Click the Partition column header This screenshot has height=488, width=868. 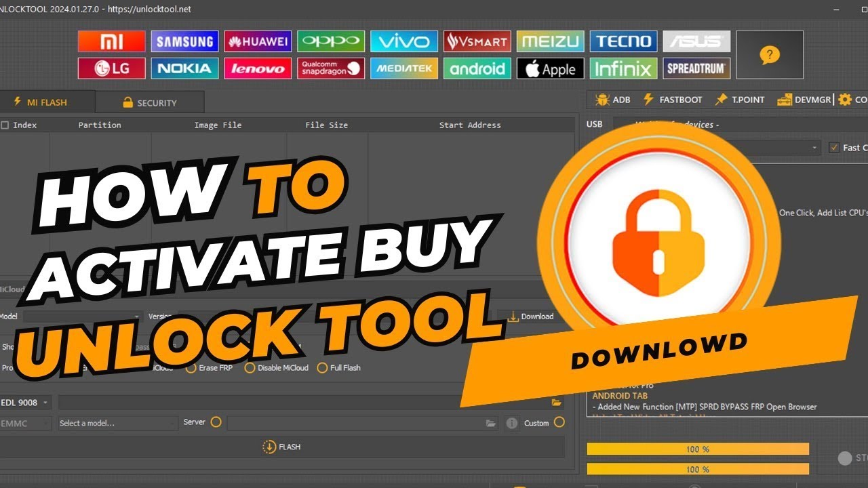pos(100,125)
